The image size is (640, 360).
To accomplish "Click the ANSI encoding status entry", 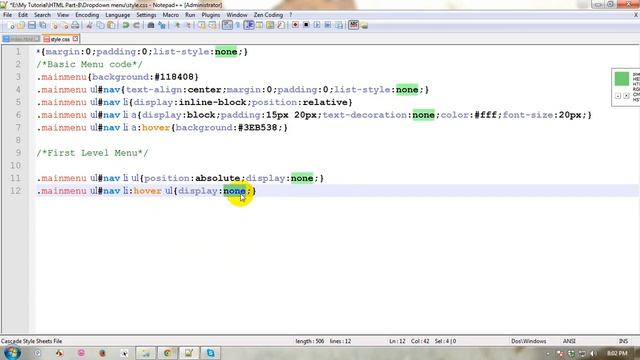I will 569,341.
